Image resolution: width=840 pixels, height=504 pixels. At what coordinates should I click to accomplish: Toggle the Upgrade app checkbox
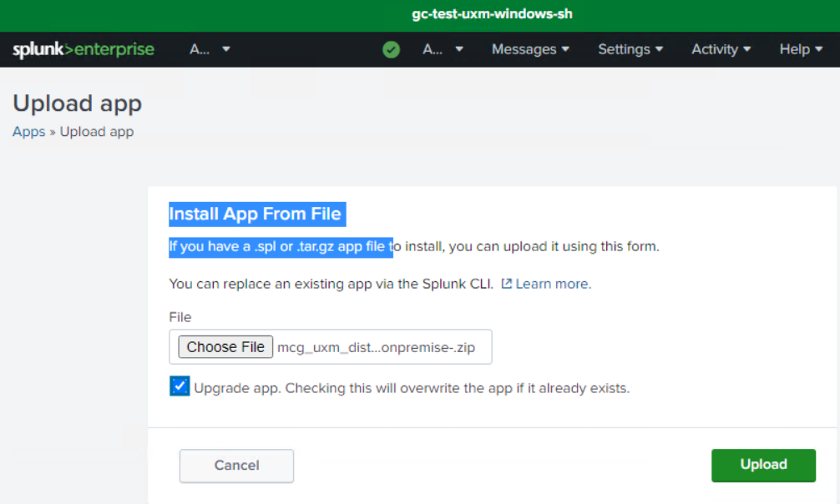[x=180, y=386]
